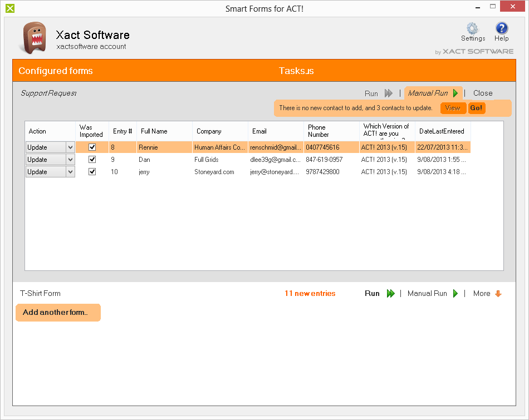The width and height of the screenshot is (529, 420).
Task: Sort by the Action column header
Action: pyautogui.click(x=50, y=131)
